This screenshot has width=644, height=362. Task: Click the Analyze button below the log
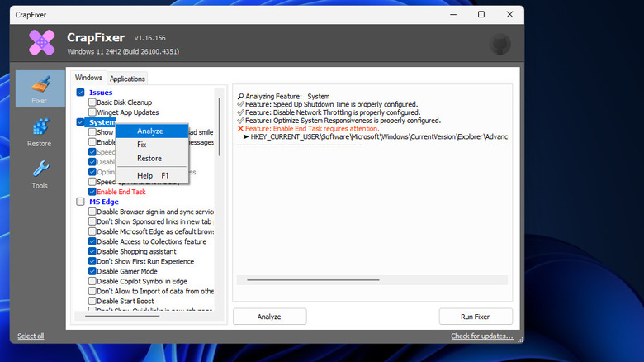(x=269, y=317)
